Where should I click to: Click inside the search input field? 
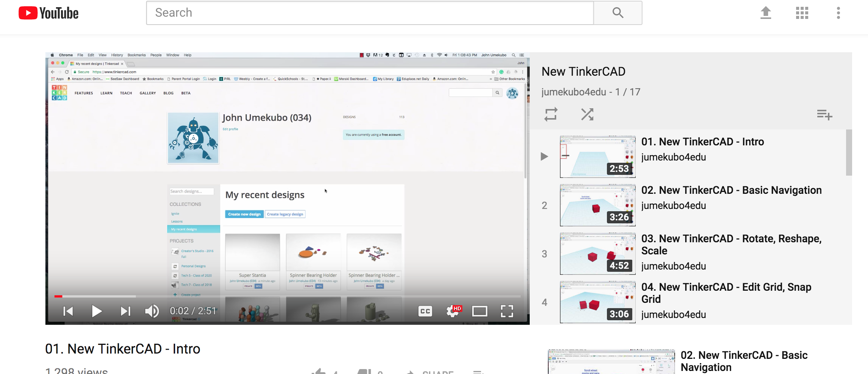pos(369,12)
